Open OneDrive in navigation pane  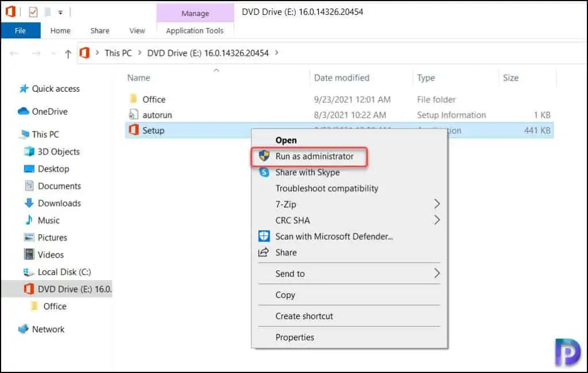50,112
